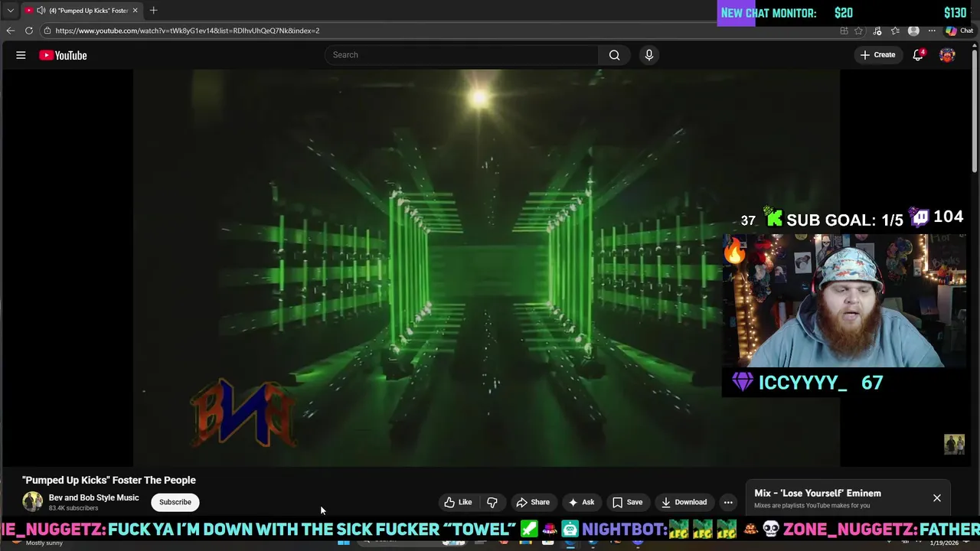
Task: Mute the tab using the speaker icon
Action: click(41, 11)
